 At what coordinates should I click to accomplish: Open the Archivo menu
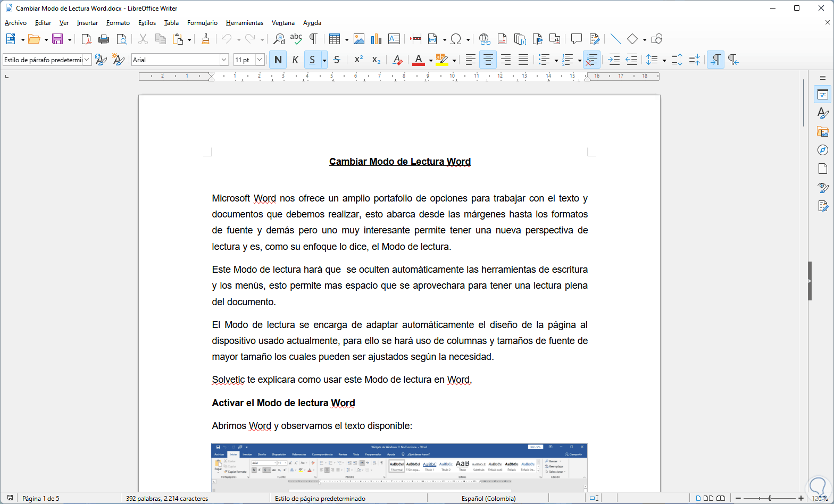15,23
